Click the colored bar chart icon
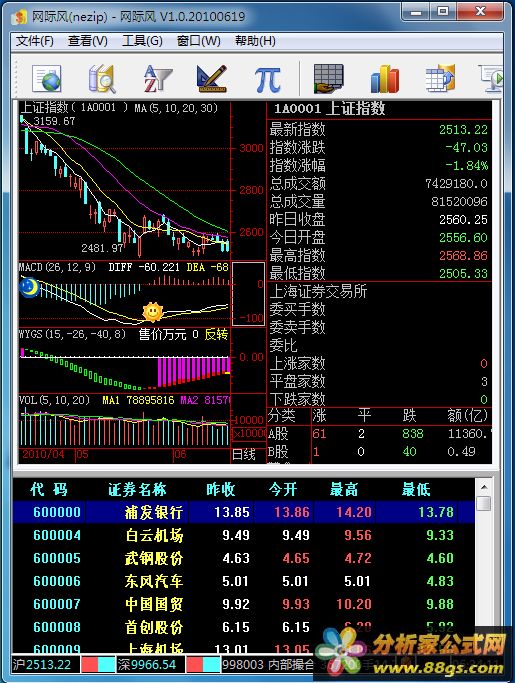The height and width of the screenshot is (683, 515). pyautogui.click(x=384, y=79)
